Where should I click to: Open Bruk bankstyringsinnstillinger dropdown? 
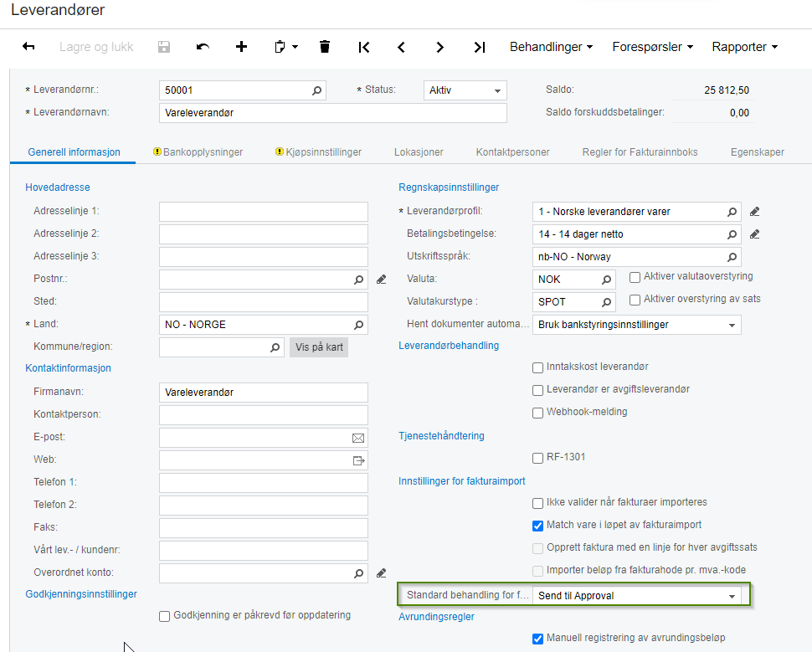(x=637, y=325)
